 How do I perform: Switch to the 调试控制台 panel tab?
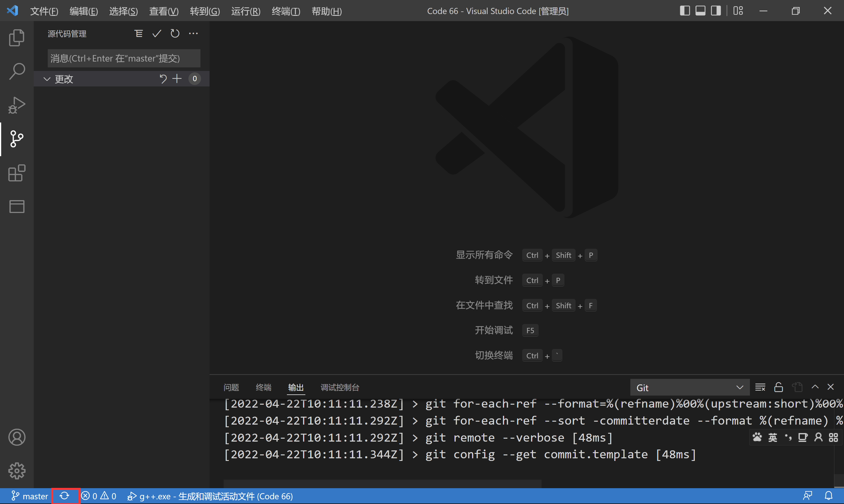click(x=340, y=387)
